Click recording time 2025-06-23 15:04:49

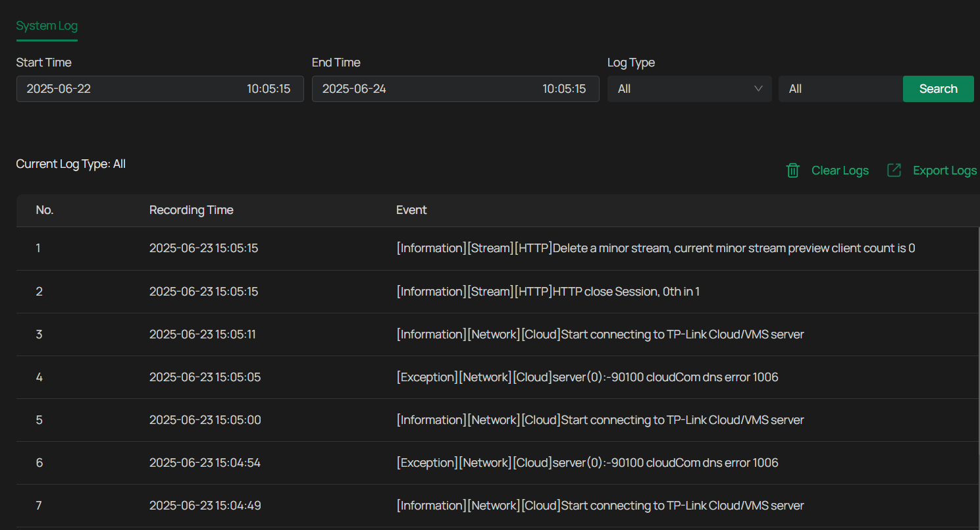tap(205, 506)
